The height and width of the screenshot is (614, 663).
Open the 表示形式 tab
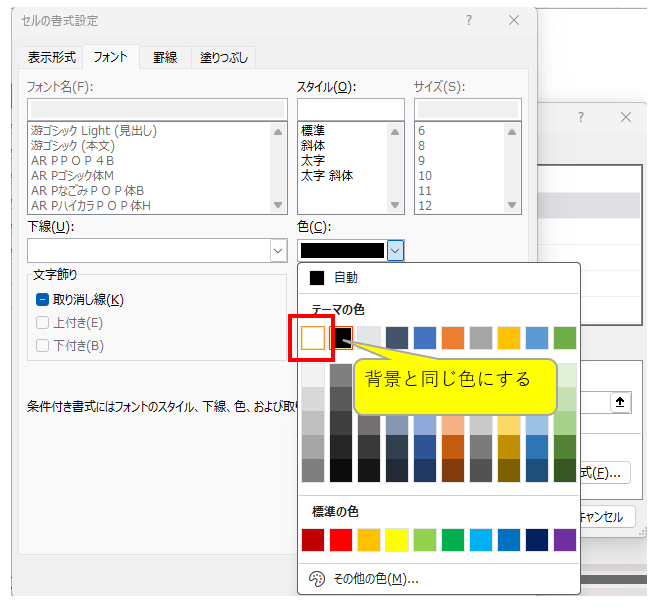tap(50, 57)
